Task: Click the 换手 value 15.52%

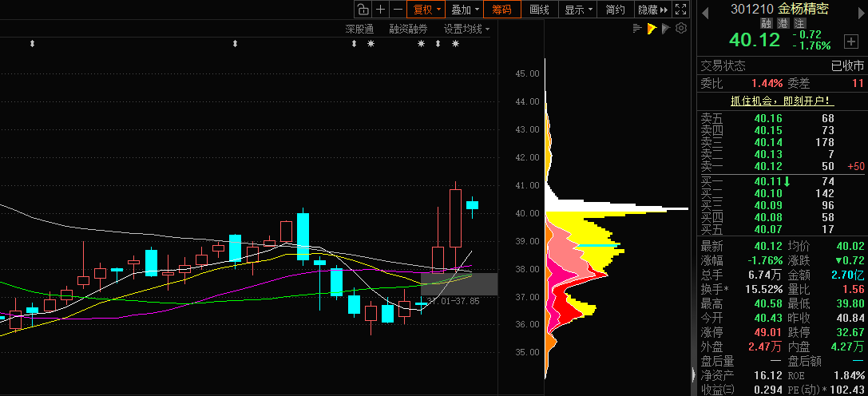Action: pos(763,290)
